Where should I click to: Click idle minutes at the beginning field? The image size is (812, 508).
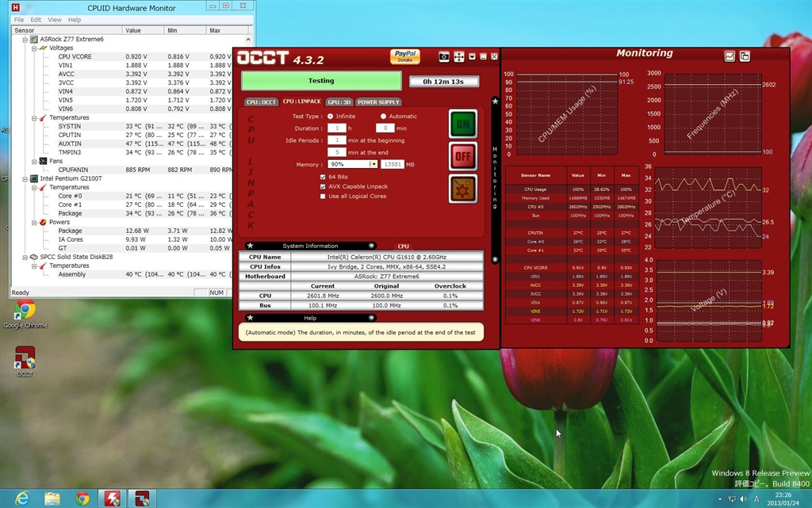pyautogui.click(x=336, y=140)
